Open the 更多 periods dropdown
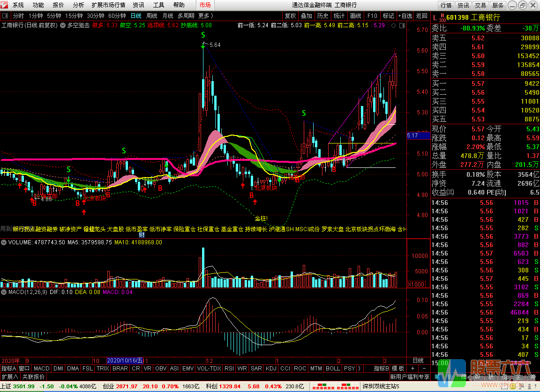 (x=206, y=16)
